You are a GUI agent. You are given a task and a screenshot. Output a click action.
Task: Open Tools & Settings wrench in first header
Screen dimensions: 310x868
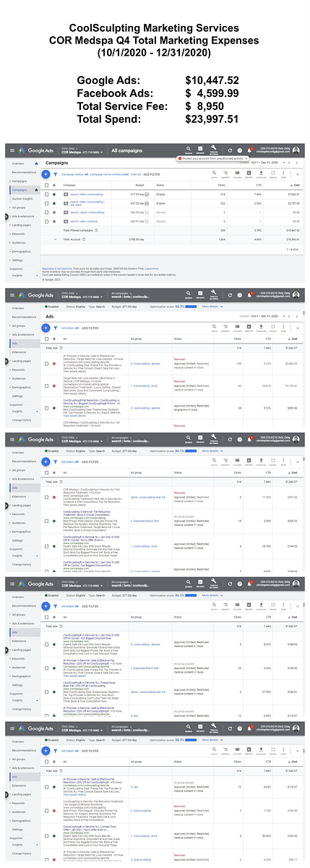pyautogui.click(x=215, y=150)
